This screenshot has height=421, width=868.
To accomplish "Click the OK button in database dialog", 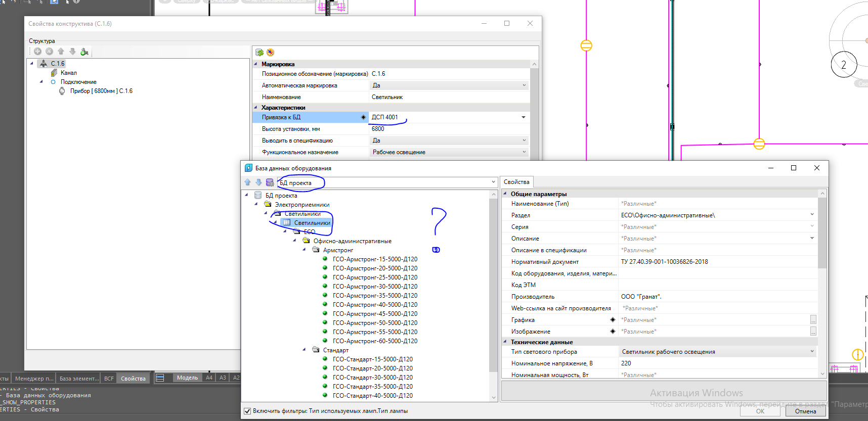I will pyautogui.click(x=760, y=411).
